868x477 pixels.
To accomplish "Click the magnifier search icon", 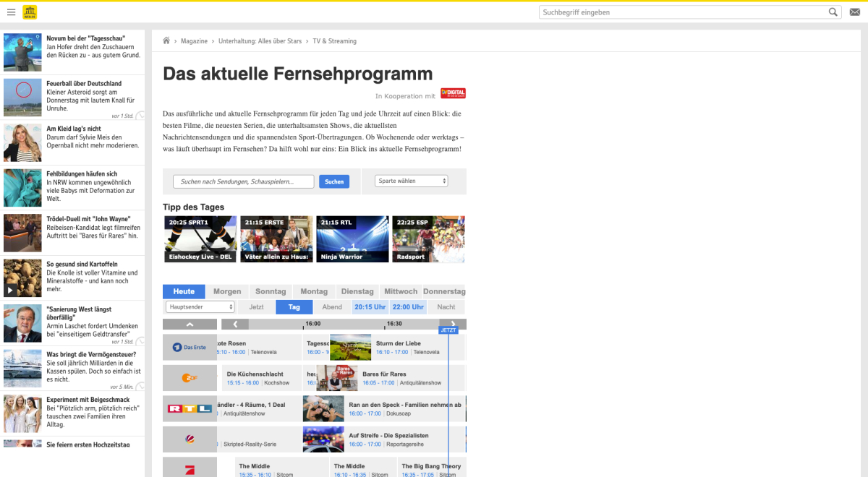I will pos(833,12).
